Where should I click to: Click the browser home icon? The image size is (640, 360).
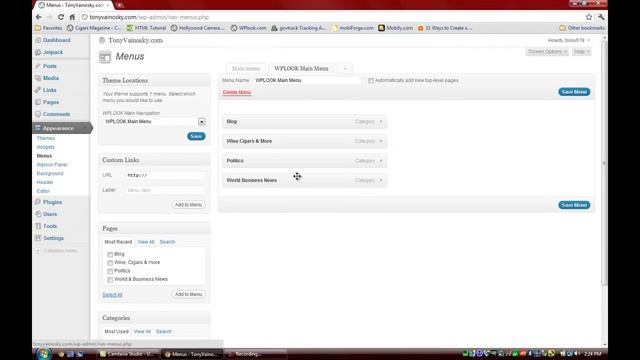pos(72,17)
